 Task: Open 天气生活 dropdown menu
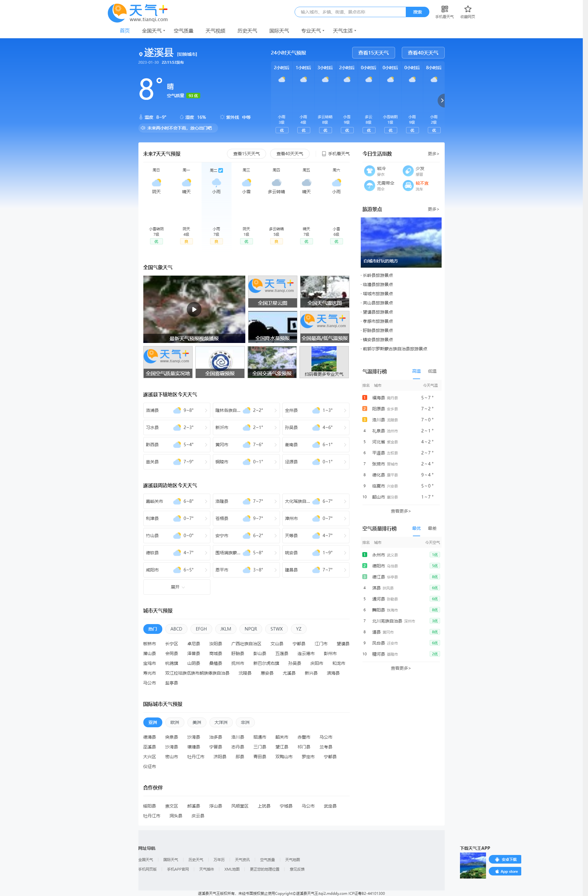pyautogui.click(x=344, y=31)
